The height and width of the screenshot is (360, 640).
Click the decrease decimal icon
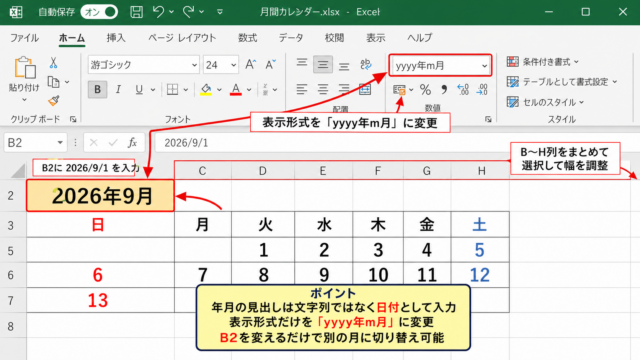pyautogui.click(x=482, y=89)
